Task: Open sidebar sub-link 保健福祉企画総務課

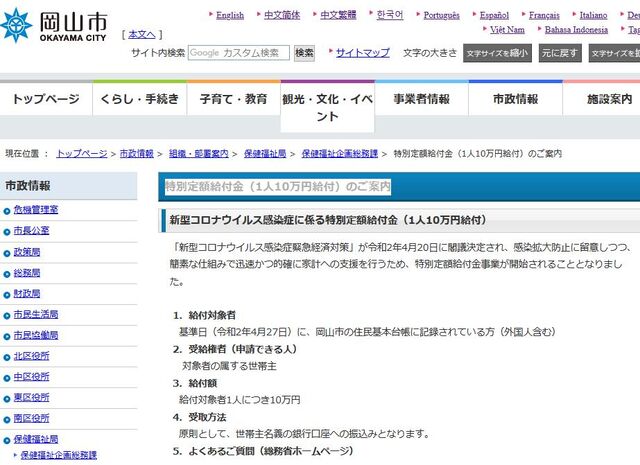Action: [x=59, y=455]
